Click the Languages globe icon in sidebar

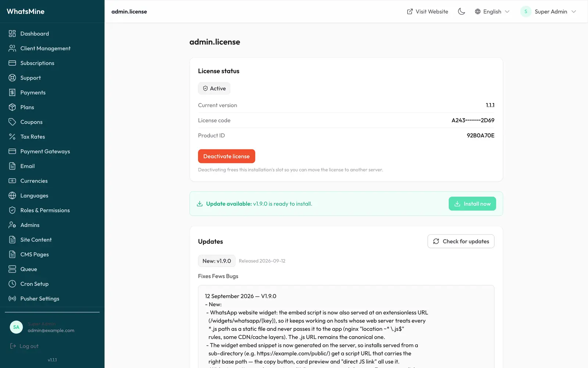pyautogui.click(x=12, y=195)
